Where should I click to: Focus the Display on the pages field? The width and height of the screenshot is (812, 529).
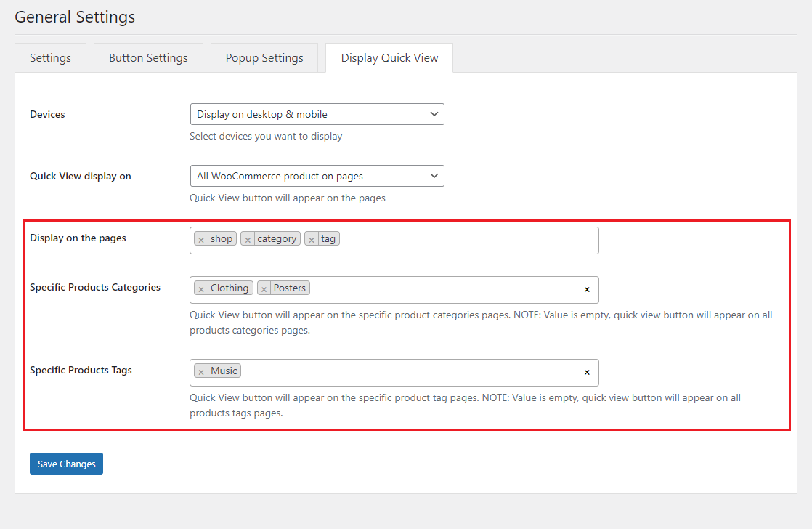click(465, 241)
